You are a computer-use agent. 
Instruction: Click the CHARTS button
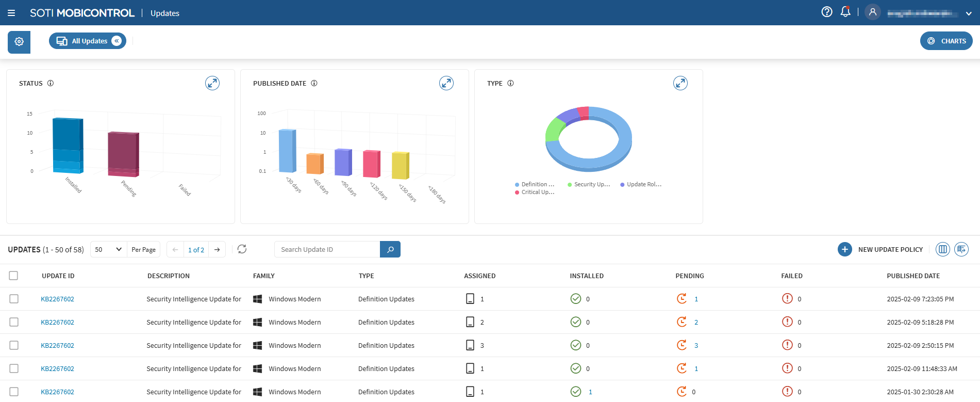point(946,41)
